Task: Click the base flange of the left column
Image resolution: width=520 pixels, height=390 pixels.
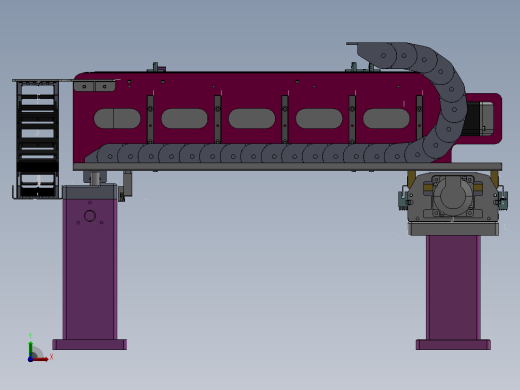Action: (x=90, y=344)
